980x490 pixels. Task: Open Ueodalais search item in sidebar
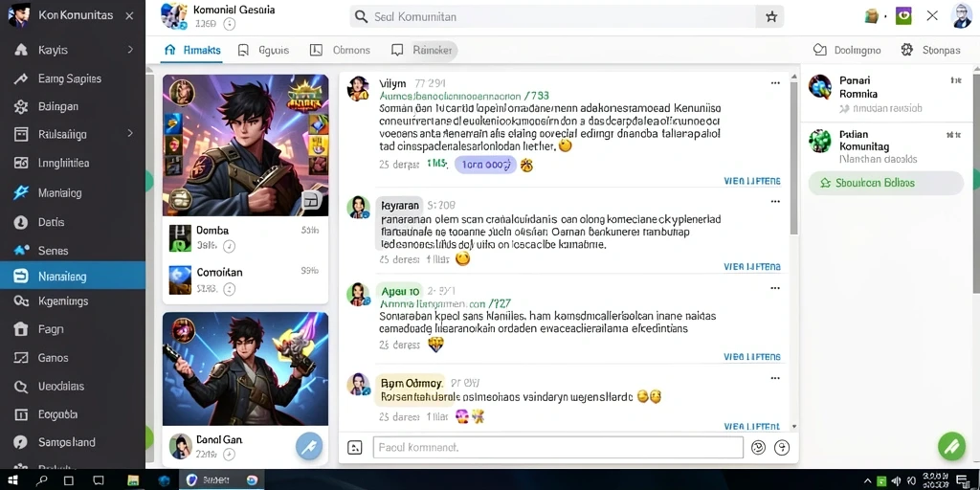pos(73,387)
